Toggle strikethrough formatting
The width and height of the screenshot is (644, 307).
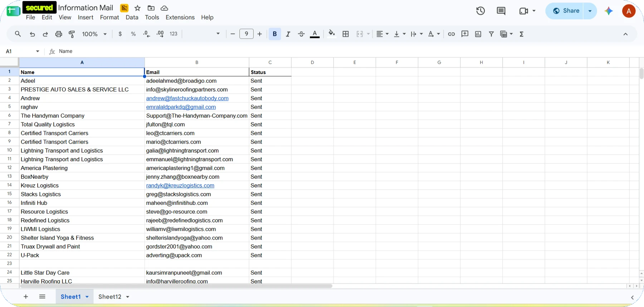[x=301, y=34]
